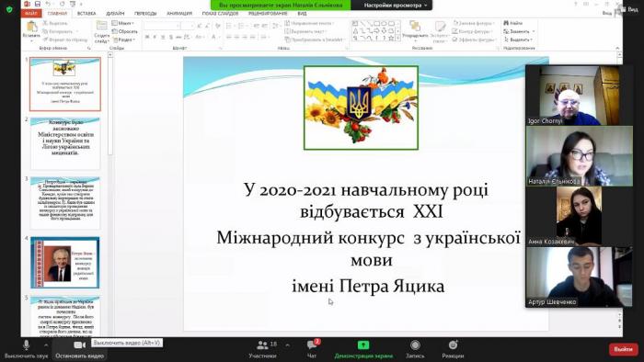Open Реакции reactions menu
The image size is (644, 362).
tap(453, 349)
